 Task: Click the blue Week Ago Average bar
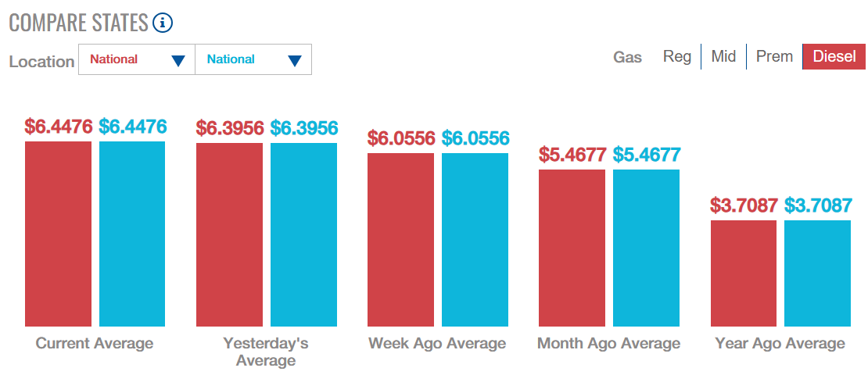[x=475, y=240]
